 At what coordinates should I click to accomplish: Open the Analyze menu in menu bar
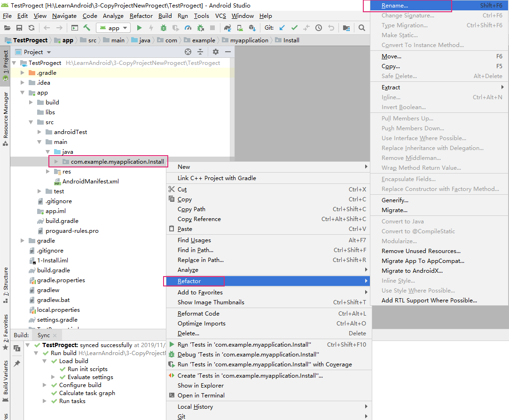113,16
